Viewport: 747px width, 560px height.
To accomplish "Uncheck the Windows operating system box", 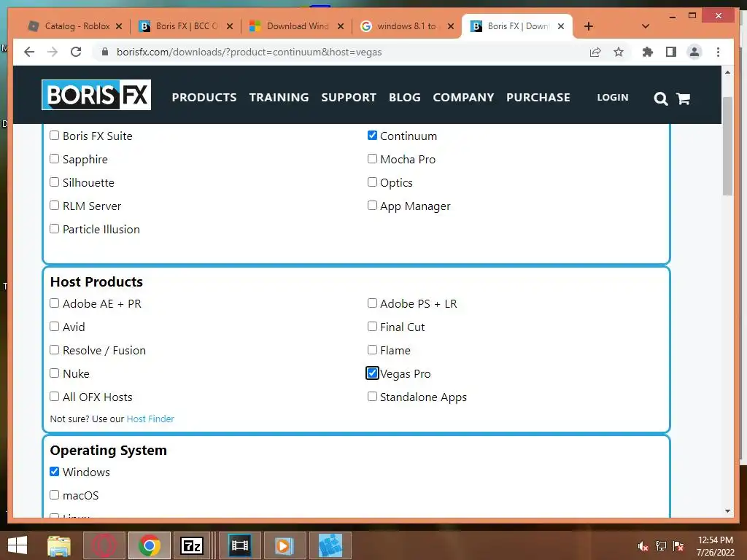I will (54, 472).
